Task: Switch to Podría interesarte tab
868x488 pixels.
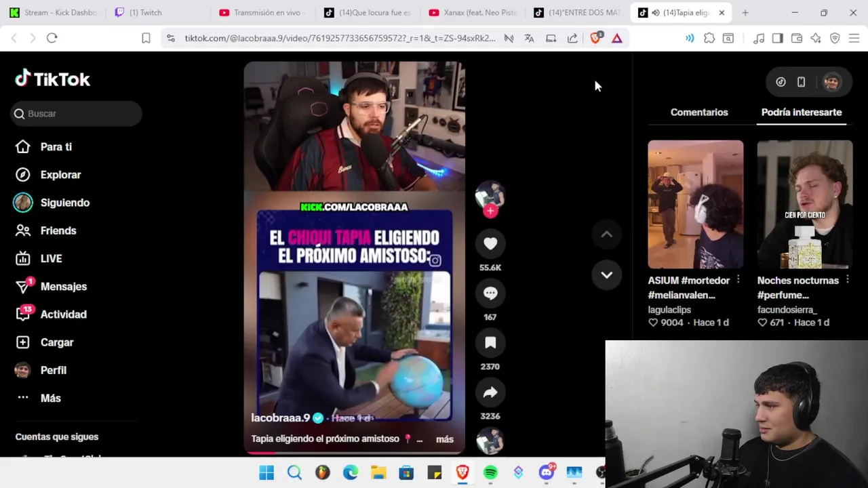Action: pos(802,112)
